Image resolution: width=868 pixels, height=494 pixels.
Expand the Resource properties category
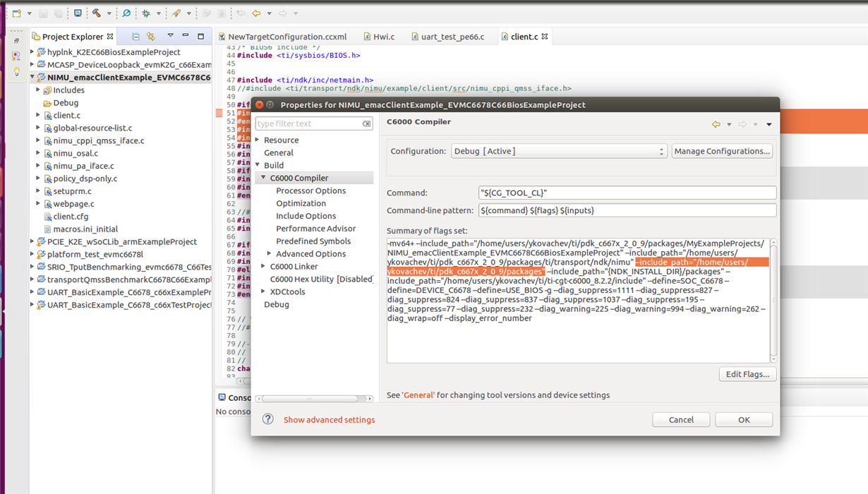[x=258, y=140]
